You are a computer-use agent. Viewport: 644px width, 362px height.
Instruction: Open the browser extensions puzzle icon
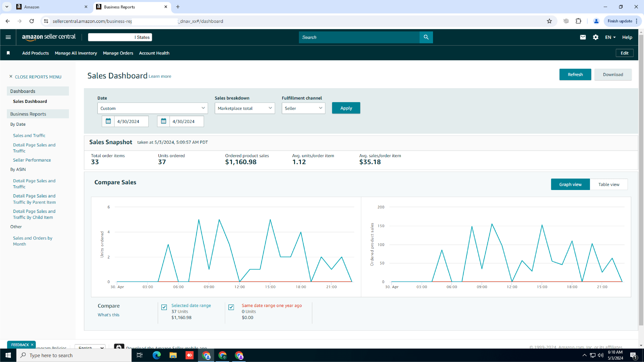(x=578, y=21)
